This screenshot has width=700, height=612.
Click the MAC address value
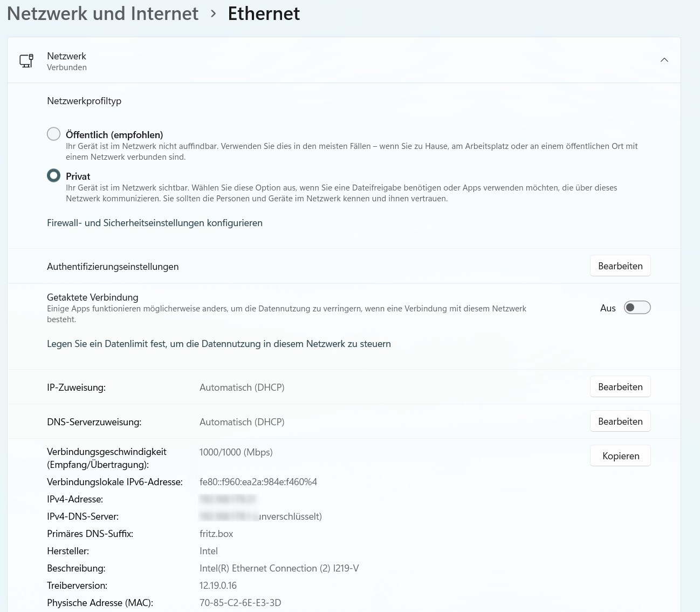(241, 603)
